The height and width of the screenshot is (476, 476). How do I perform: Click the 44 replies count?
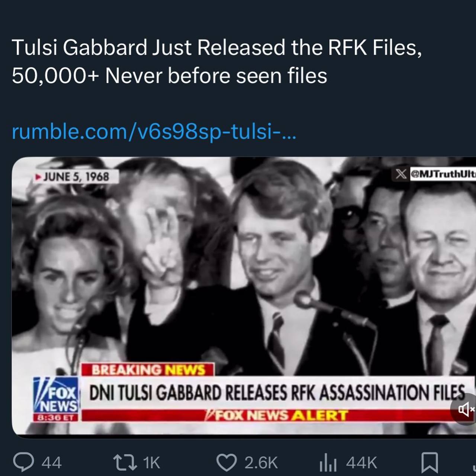(x=51, y=463)
